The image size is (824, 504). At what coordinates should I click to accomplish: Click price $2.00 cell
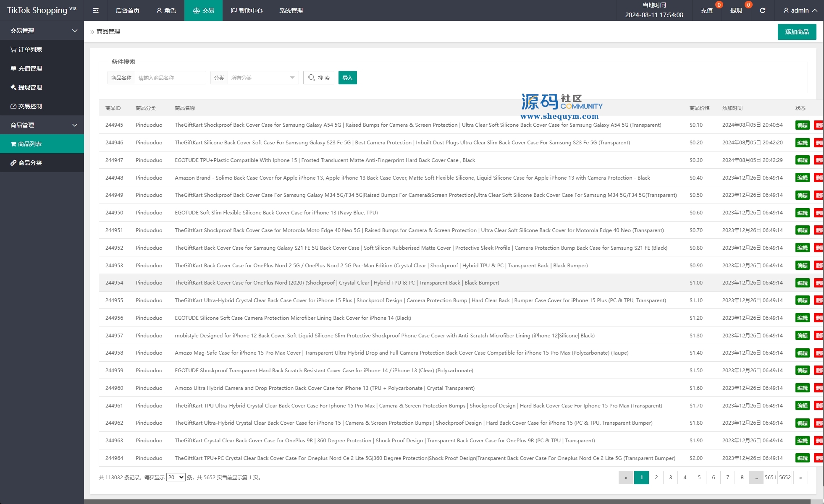coord(696,458)
